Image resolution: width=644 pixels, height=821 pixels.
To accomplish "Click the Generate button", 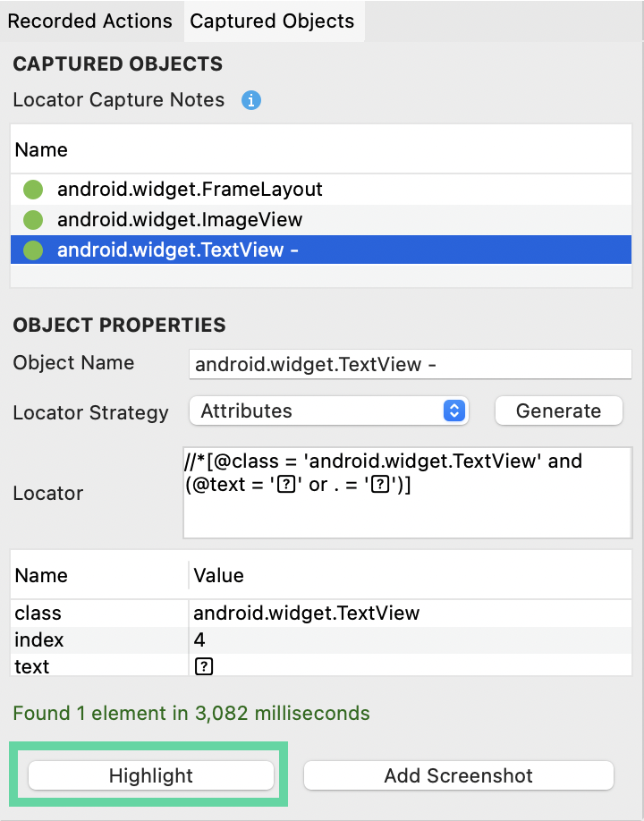I will coord(559,410).
